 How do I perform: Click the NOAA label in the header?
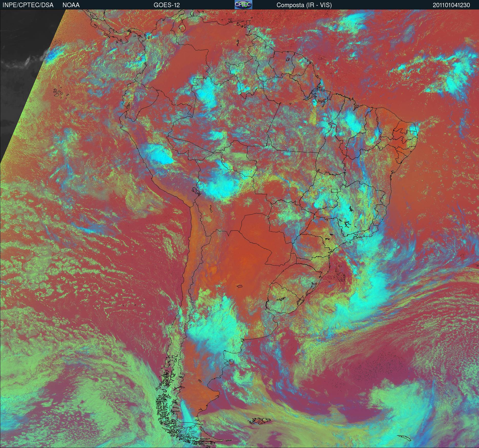coord(71,5)
